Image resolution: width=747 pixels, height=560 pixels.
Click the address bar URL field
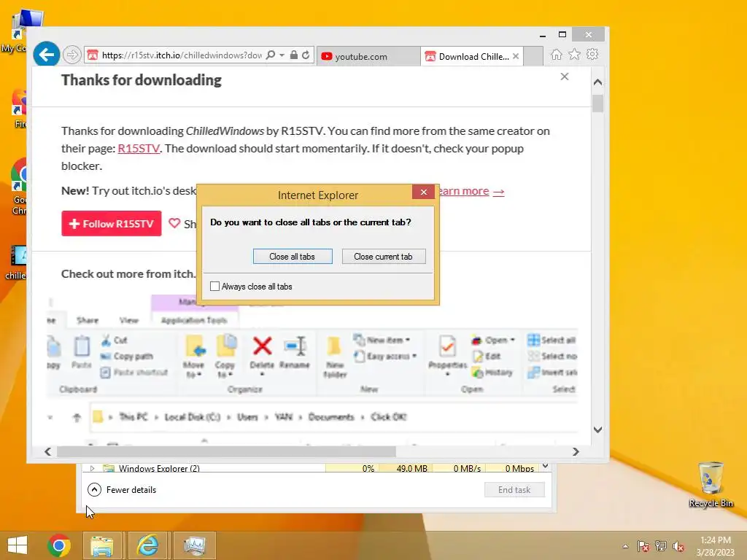182,55
